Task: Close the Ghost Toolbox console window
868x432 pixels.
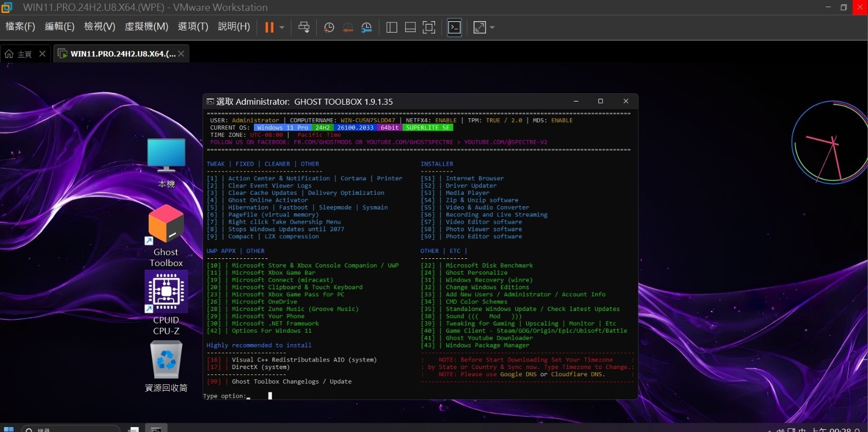Action: (626, 101)
